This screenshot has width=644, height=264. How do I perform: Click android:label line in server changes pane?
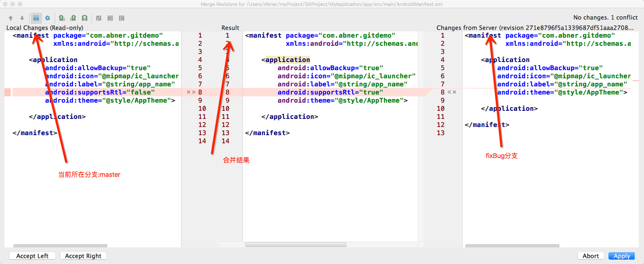[562, 84]
